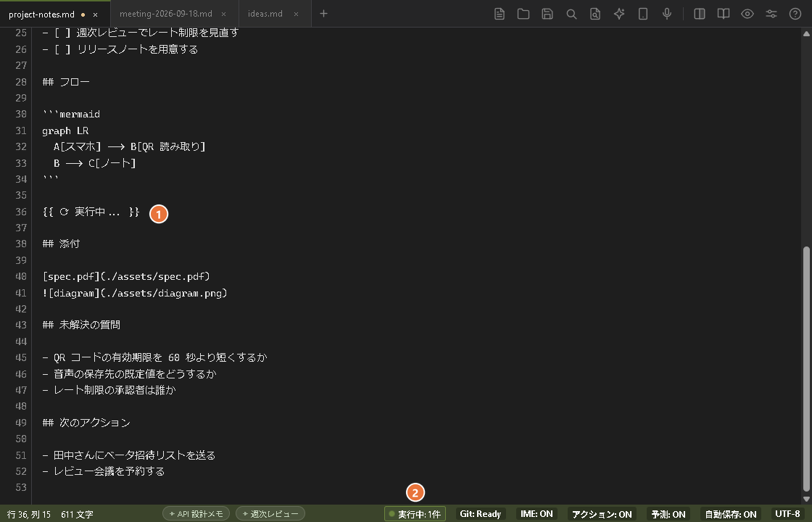
Task: Click the scrollbar down arrow
Action: coord(806,500)
